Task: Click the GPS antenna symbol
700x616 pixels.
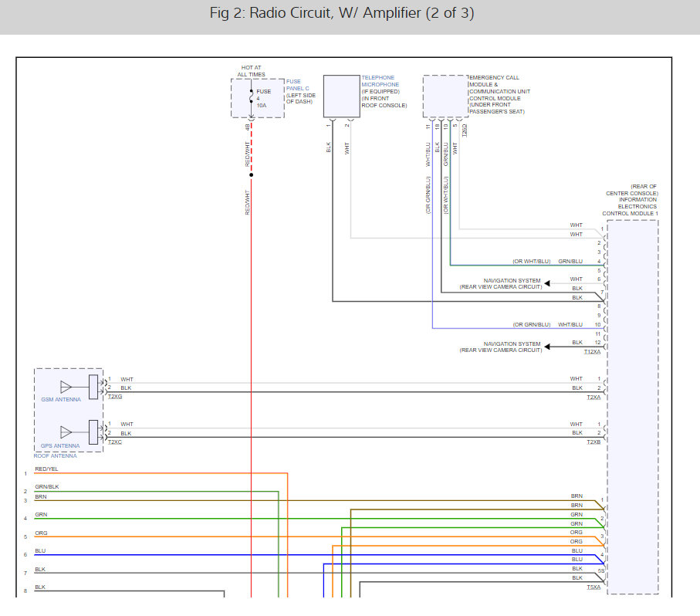Action: pos(66,432)
